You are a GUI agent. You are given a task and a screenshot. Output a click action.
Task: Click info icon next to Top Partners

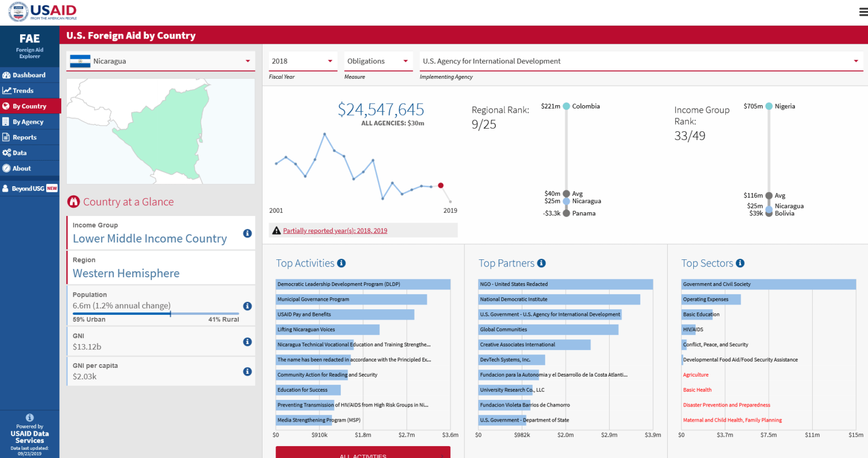coord(541,263)
